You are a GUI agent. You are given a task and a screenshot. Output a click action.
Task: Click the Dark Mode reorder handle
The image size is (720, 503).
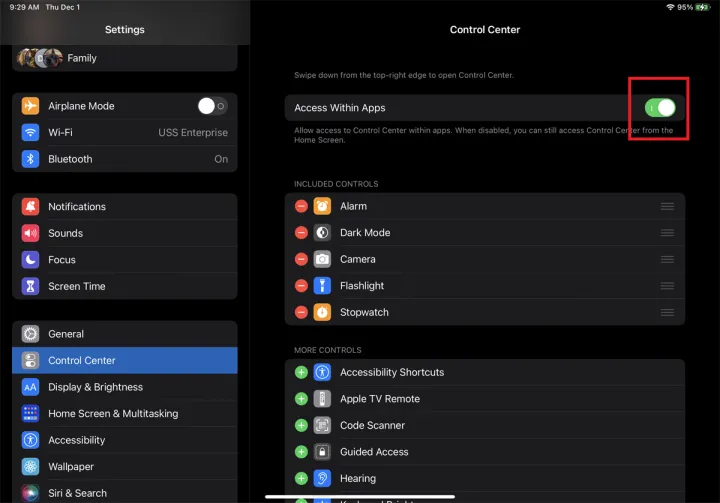(667, 233)
